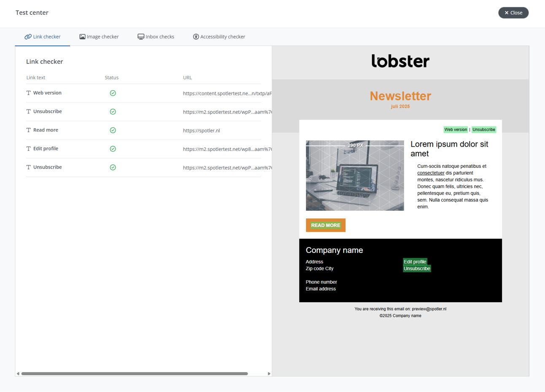Image resolution: width=545 pixels, height=392 pixels.
Task: Click green check status for Web version
Action: [x=113, y=93]
